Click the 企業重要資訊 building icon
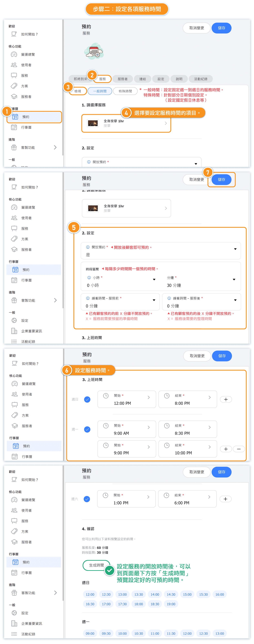Viewport: 254px width, 644px height. pyautogui.click(x=14, y=331)
